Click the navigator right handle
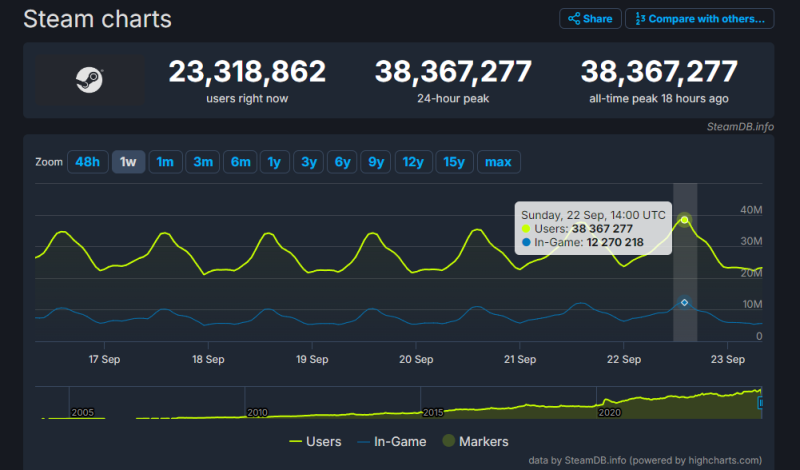The width and height of the screenshot is (800, 470). pos(760,402)
